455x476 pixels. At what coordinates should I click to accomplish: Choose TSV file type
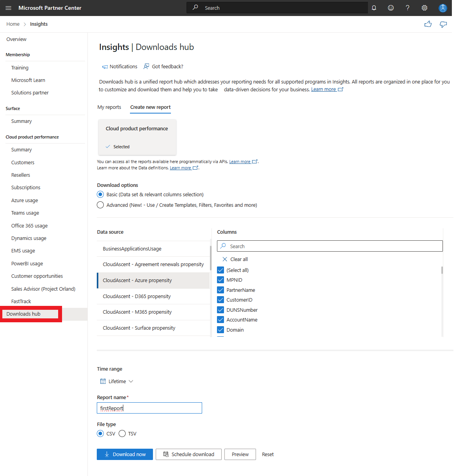coord(122,433)
